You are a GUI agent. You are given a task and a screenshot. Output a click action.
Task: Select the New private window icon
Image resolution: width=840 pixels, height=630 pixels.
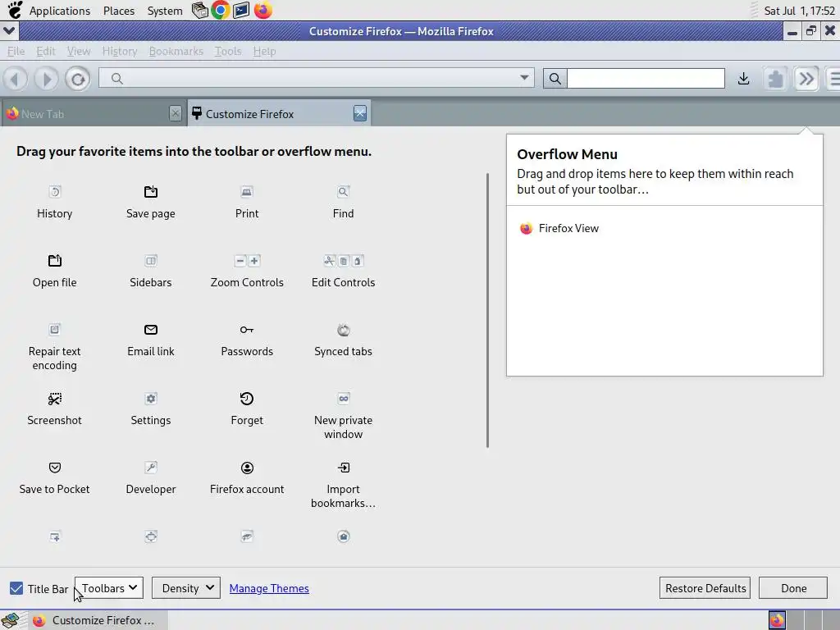tap(344, 399)
